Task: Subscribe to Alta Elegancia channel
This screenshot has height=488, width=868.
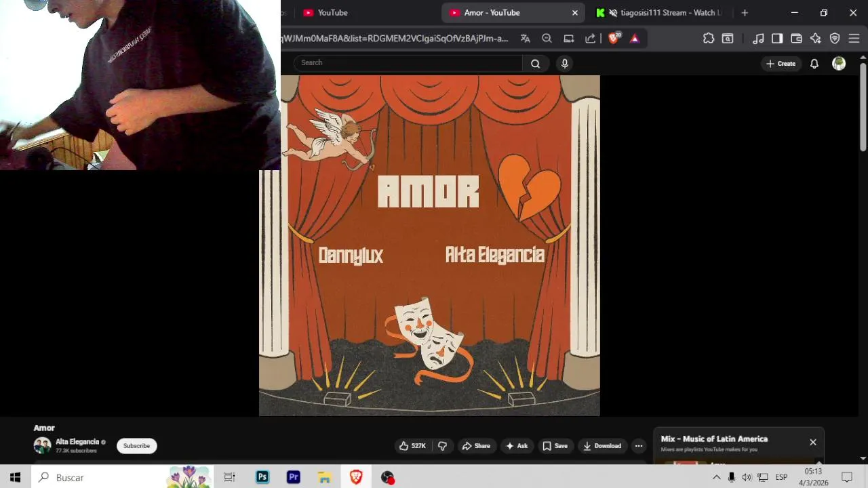Action: [x=136, y=446]
